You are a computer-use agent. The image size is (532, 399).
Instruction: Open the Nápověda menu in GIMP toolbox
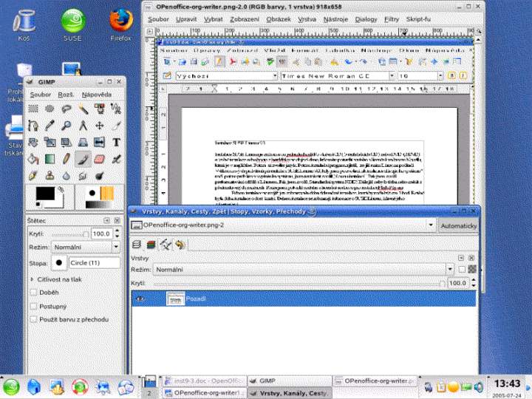(x=97, y=95)
